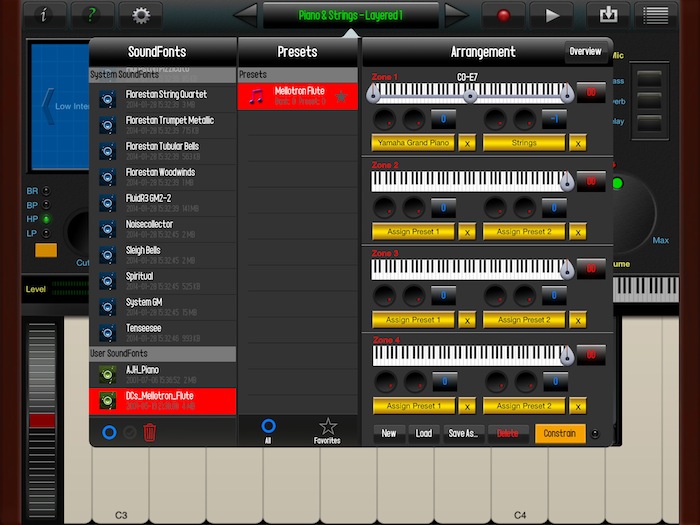This screenshot has width=700, height=525.
Task: Click the red 00 box in Zone 1
Action: coord(591,93)
